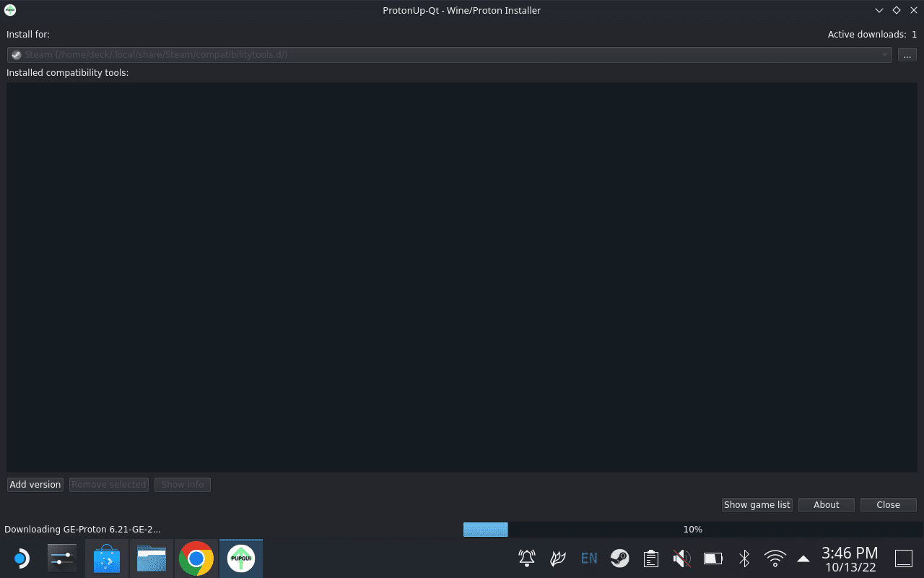Click the Show info button
The width and height of the screenshot is (924, 578).
click(x=183, y=485)
